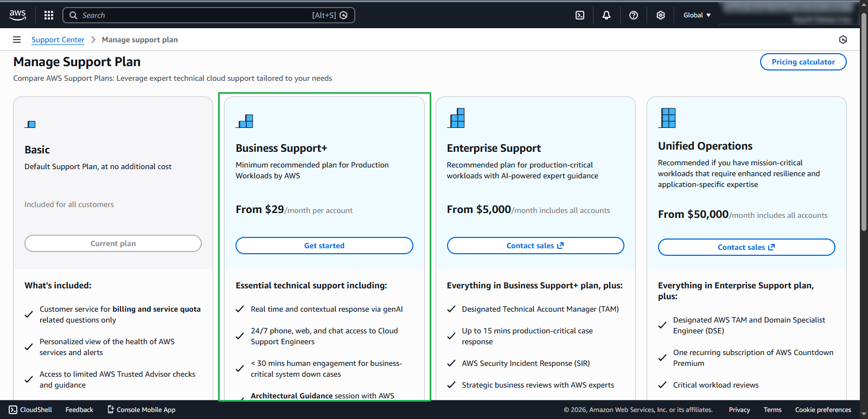
Task: Click 'Included for all customers' text
Action: tap(69, 204)
